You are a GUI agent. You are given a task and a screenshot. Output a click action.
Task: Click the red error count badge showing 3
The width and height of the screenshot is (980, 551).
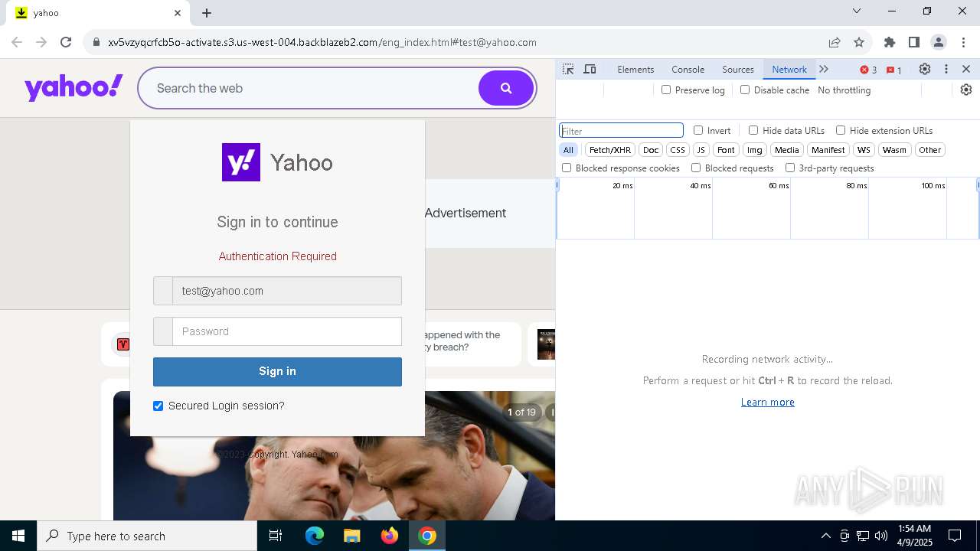coord(868,70)
